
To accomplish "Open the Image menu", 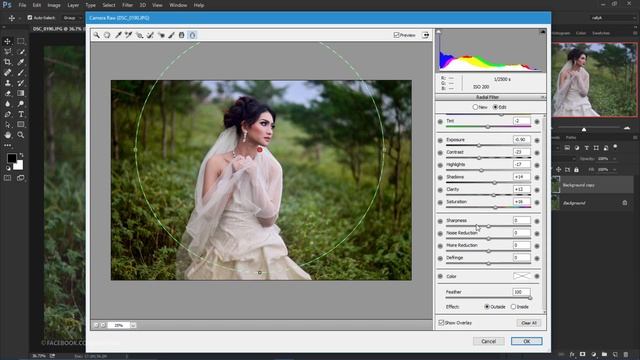I will [x=54, y=5].
